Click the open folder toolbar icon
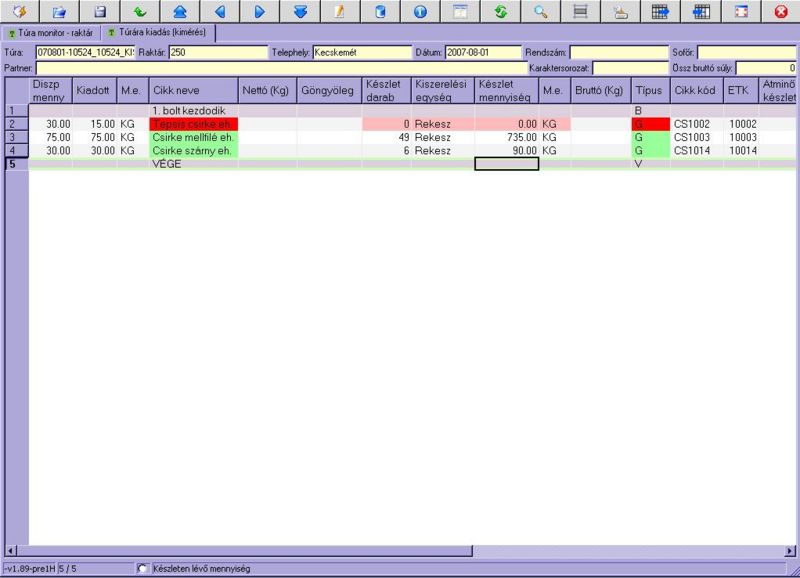 pos(59,12)
